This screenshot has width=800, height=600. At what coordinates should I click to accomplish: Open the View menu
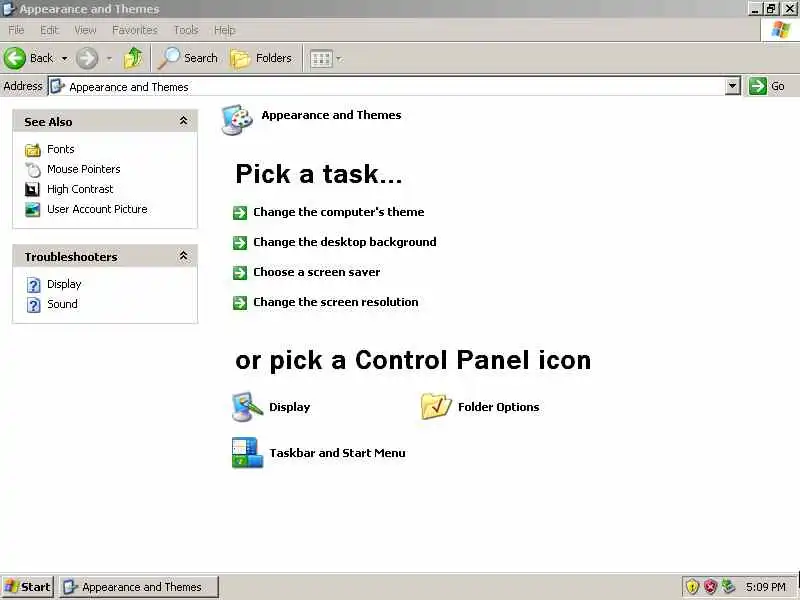tap(85, 30)
